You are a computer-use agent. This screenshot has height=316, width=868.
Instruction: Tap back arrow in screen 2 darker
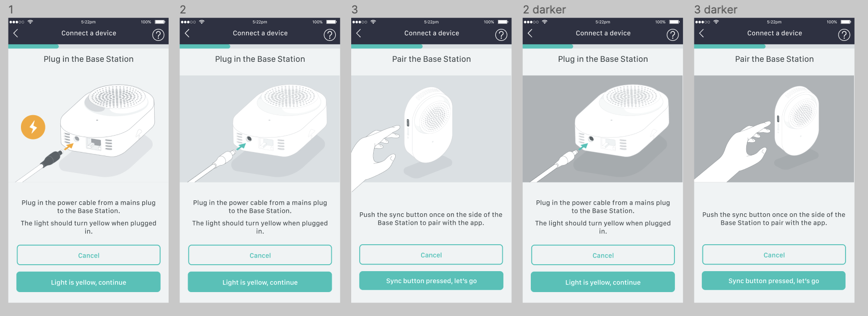click(x=530, y=33)
